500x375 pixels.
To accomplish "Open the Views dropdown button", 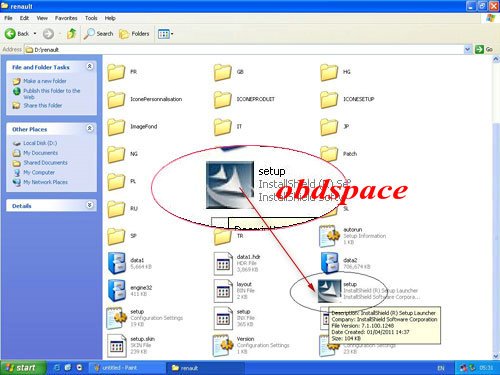I will [165, 34].
